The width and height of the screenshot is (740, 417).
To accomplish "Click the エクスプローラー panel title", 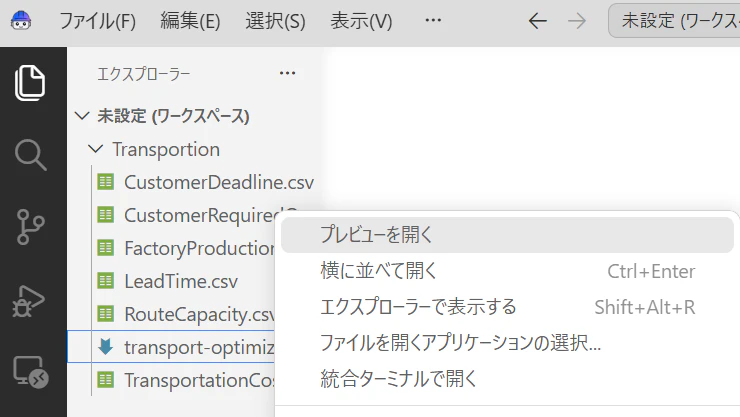I will click(143, 74).
